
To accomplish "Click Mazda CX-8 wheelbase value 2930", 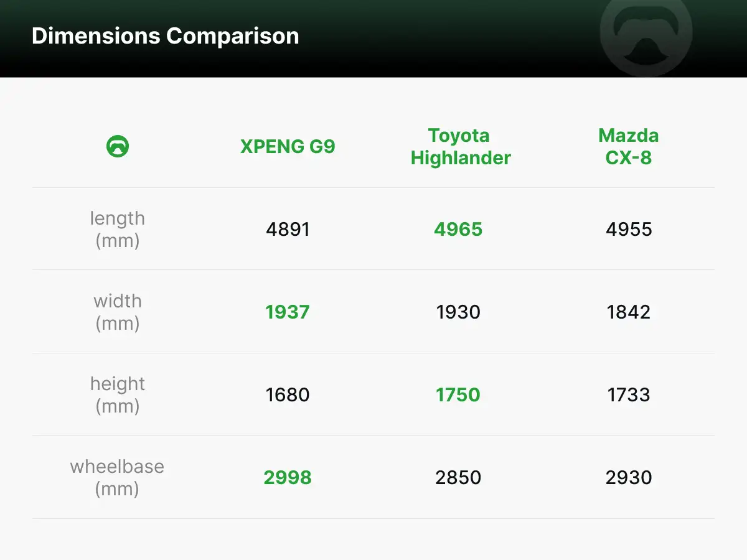I will pyautogui.click(x=629, y=477).
